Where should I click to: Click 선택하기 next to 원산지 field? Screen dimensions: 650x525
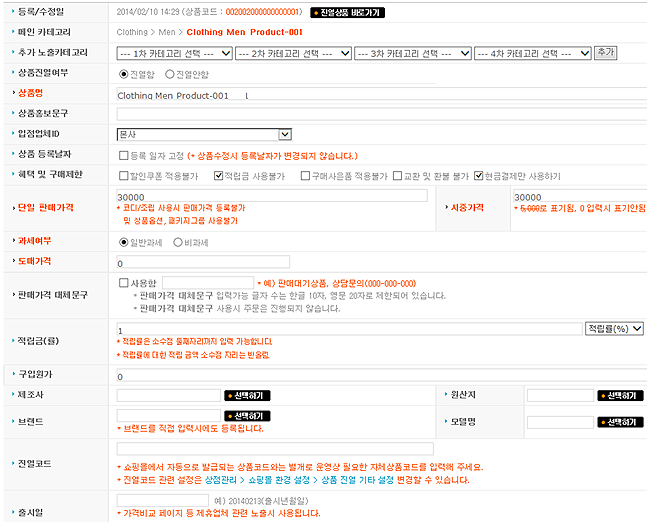click(620, 395)
